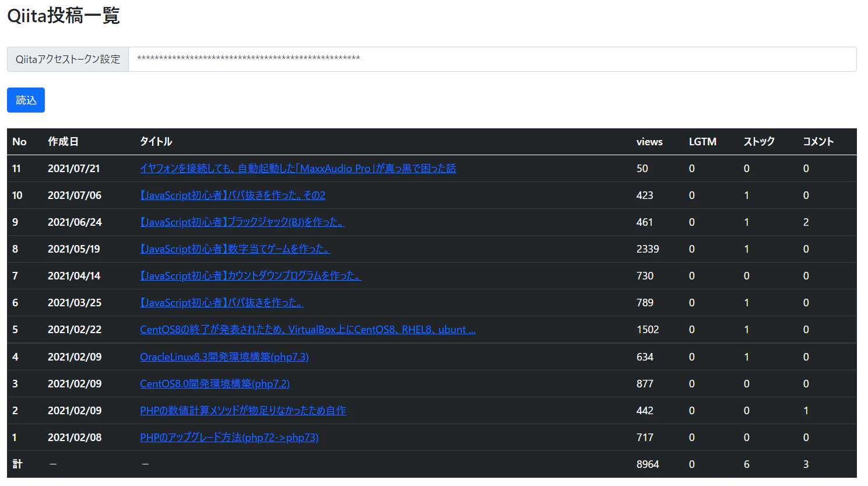Viewport: 868px width, 486px height.
Task: Open the 数字当てゲーム article link
Action: pyautogui.click(x=235, y=249)
